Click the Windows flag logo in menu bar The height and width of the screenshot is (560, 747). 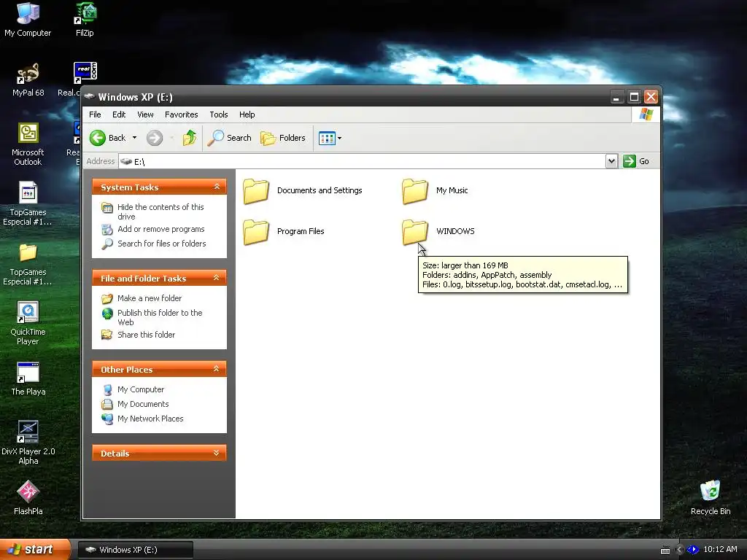[x=646, y=114]
